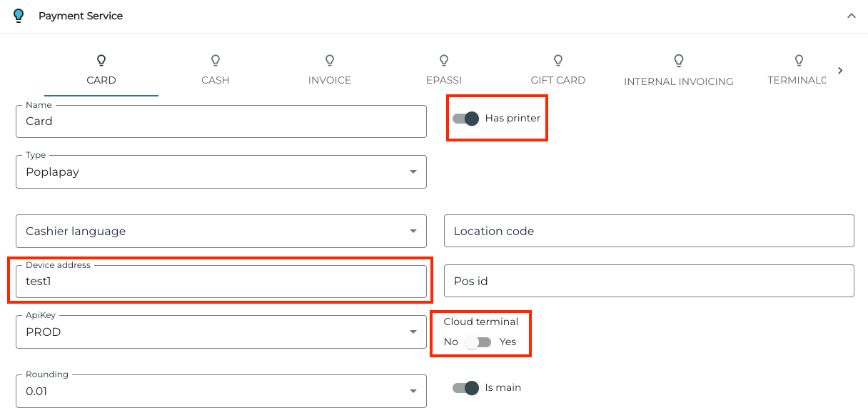The image size is (868, 418).
Task: Switch to the CASH tab
Action: point(215,81)
